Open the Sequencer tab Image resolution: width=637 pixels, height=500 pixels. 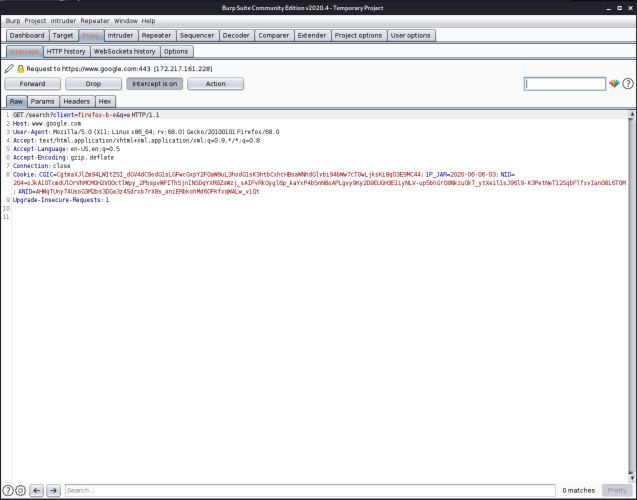[x=197, y=35]
